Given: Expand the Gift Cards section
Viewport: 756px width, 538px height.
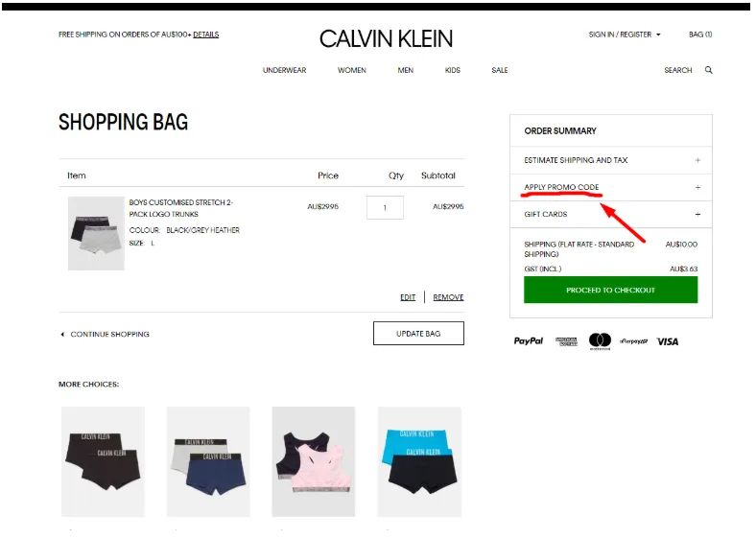Looking at the screenshot, I should pos(611,214).
